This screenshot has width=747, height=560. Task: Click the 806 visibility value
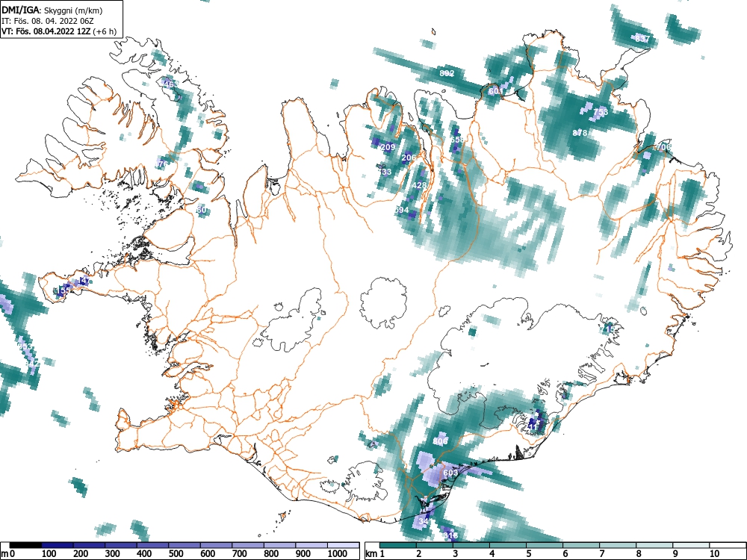(x=441, y=441)
